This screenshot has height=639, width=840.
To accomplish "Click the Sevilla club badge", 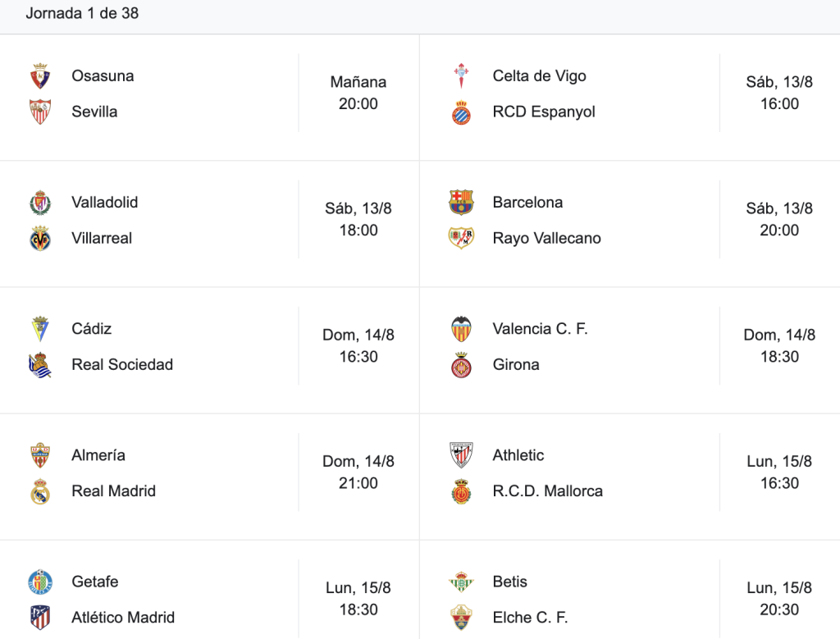I will pos(40,112).
